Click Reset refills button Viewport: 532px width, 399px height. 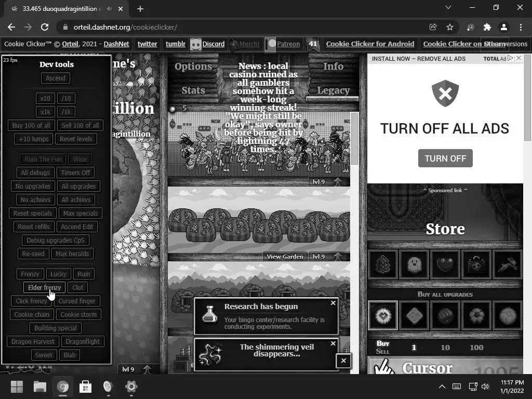tap(34, 227)
